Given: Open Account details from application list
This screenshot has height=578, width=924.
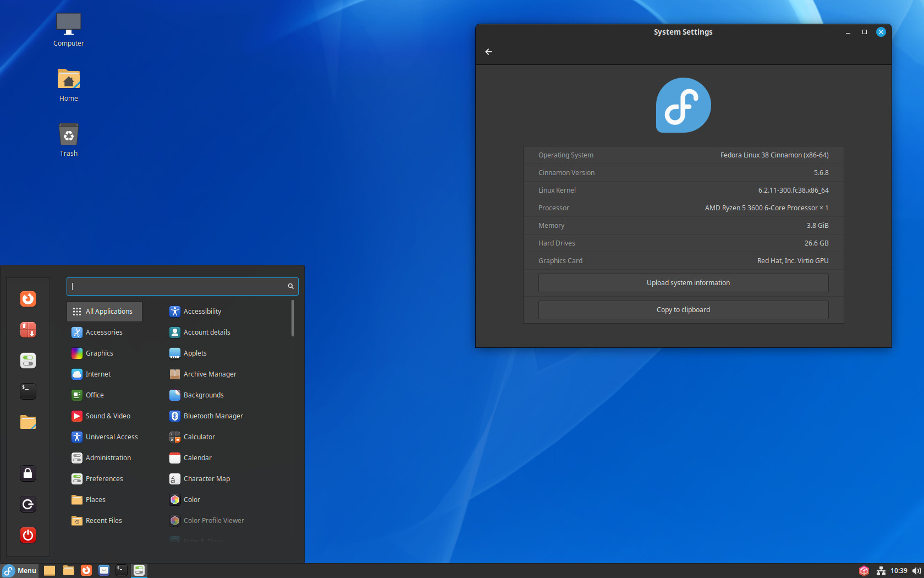Looking at the screenshot, I should tap(200, 332).
